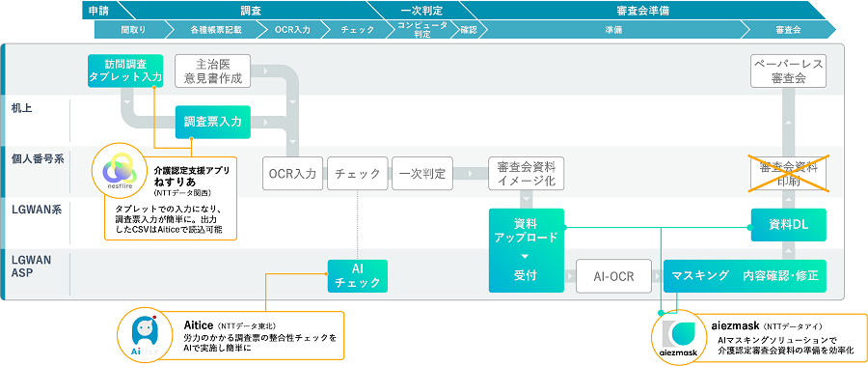Click the 資料DL box

(x=789, y=225)
